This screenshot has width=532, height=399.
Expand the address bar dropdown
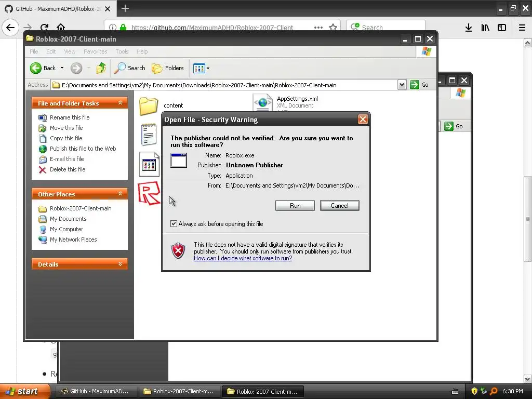tap(402, 85)
